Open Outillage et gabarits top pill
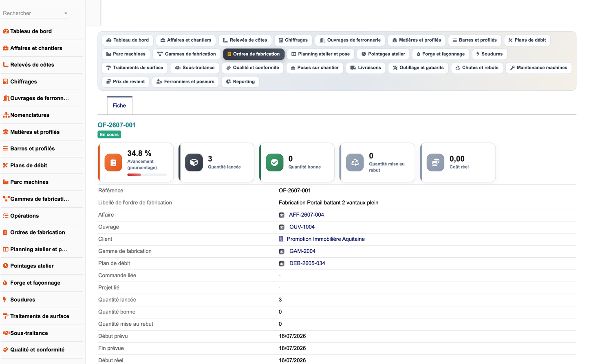Viewport: 589px width, 364px height. pos(418,68)
